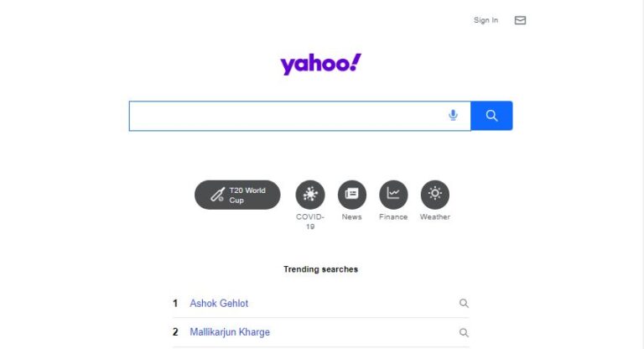This screenshot has width=644, height=349.
Task: Click the blue magnifier search button
Action: 491,116
